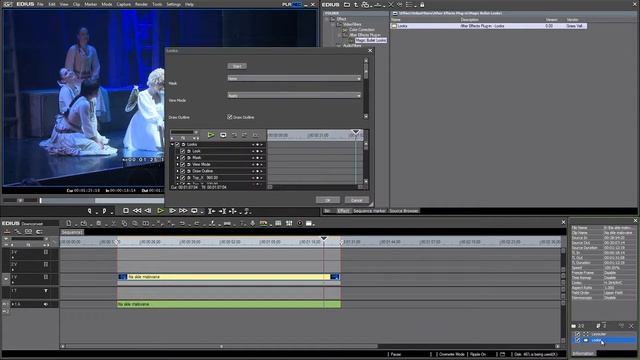Open the Clip menu

[76, 4]
